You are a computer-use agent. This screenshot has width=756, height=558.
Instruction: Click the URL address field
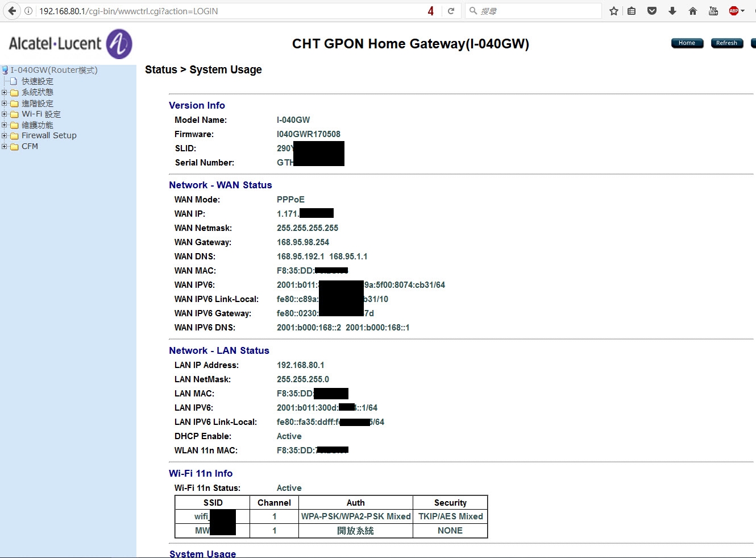[227, 11]
